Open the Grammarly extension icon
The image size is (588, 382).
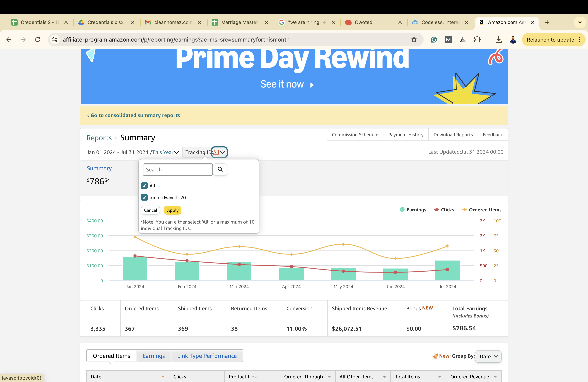[x=434, y=40]
